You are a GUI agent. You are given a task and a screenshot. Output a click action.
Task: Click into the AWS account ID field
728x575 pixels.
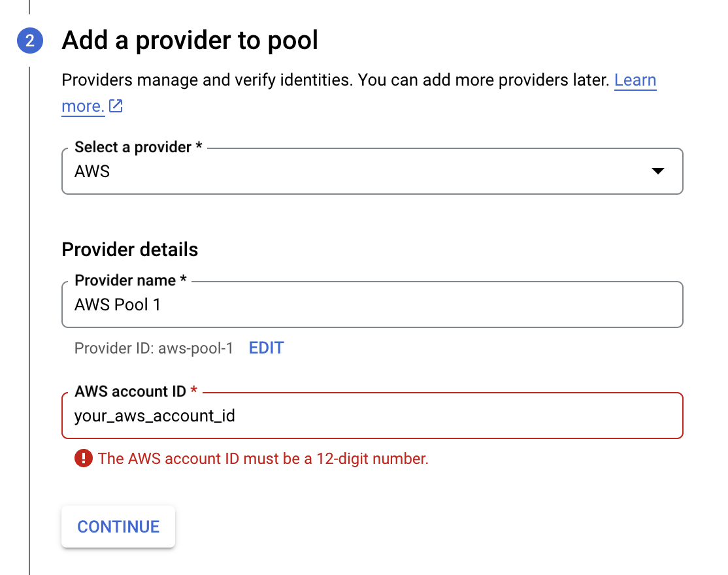pos(372,416)
